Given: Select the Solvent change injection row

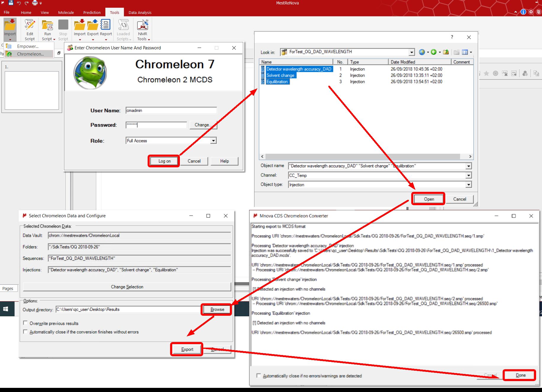Looking at the screenshot, I should click(280, 75).
